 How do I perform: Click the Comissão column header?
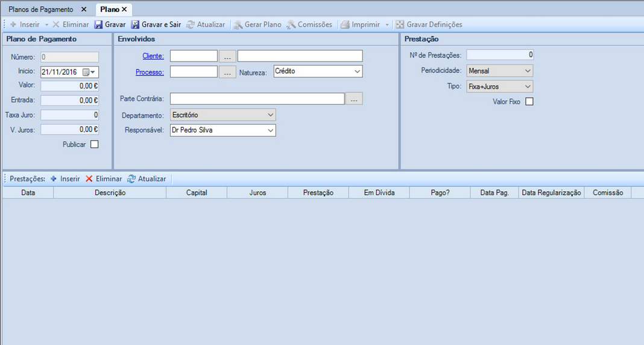(x=608, y=192)
